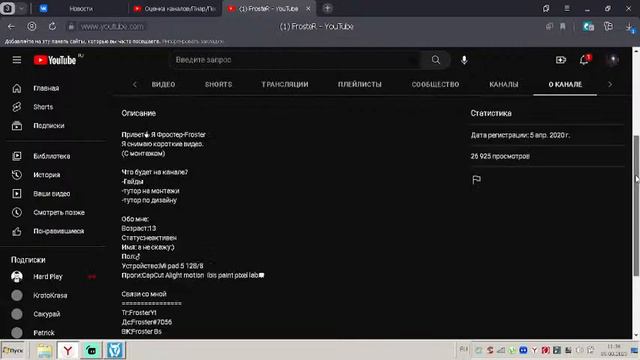The image size is (640, 360).
Task: Open the new tab plus button
Action: (x=327, y=8)
